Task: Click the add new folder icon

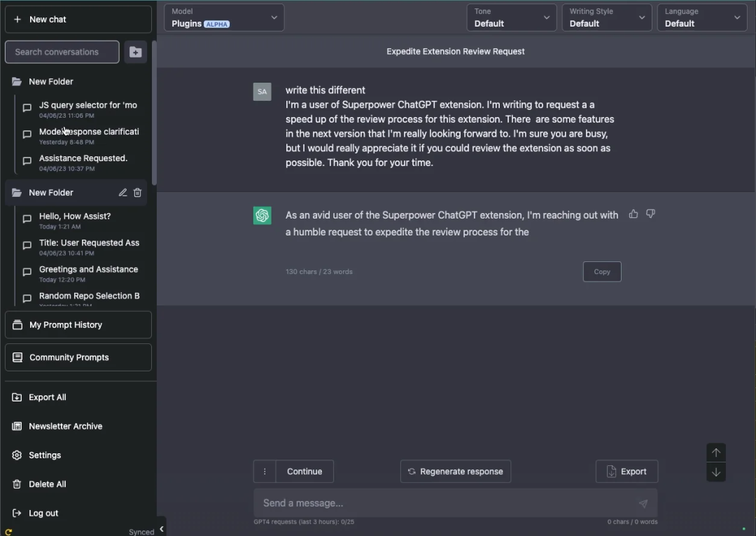Action: coord(136,52)
